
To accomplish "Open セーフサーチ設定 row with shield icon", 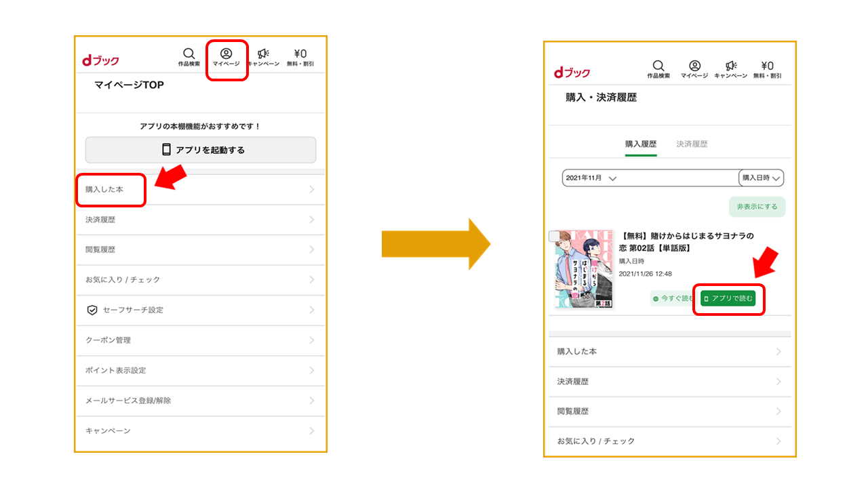I will click(x=200, y=310).
